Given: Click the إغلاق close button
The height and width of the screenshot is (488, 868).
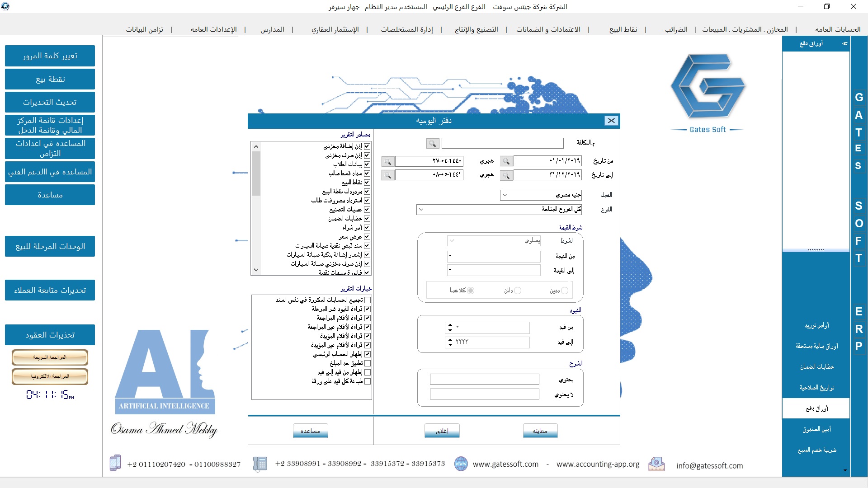Looking at the screenshot, I should [x=442, y=431].
